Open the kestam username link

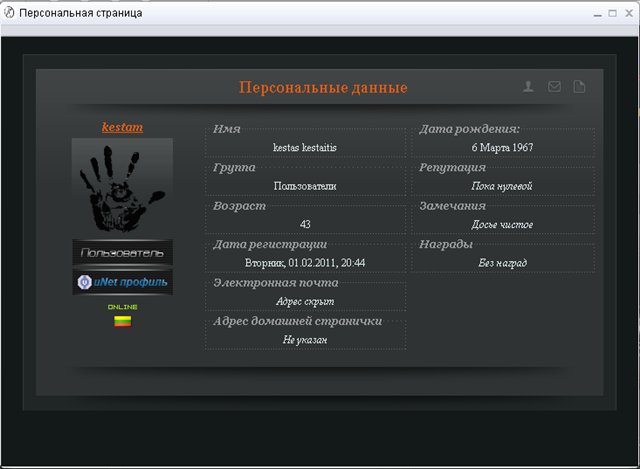tap(122, 127)
